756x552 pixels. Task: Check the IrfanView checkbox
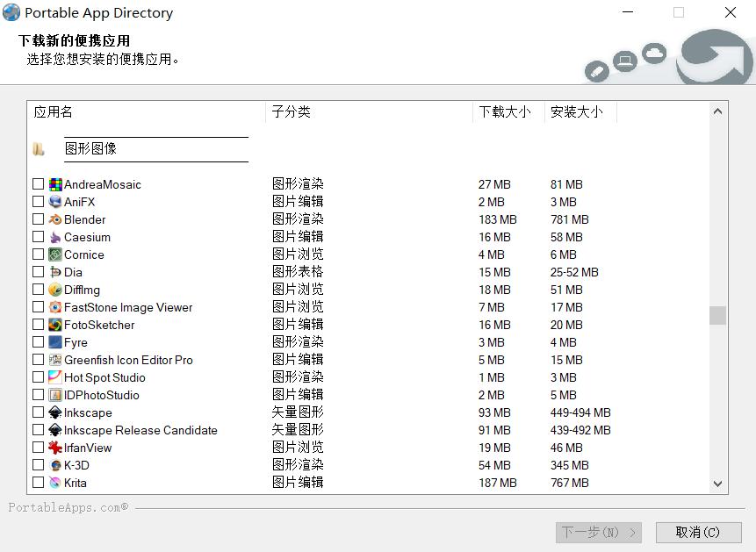tap(38, 448)
